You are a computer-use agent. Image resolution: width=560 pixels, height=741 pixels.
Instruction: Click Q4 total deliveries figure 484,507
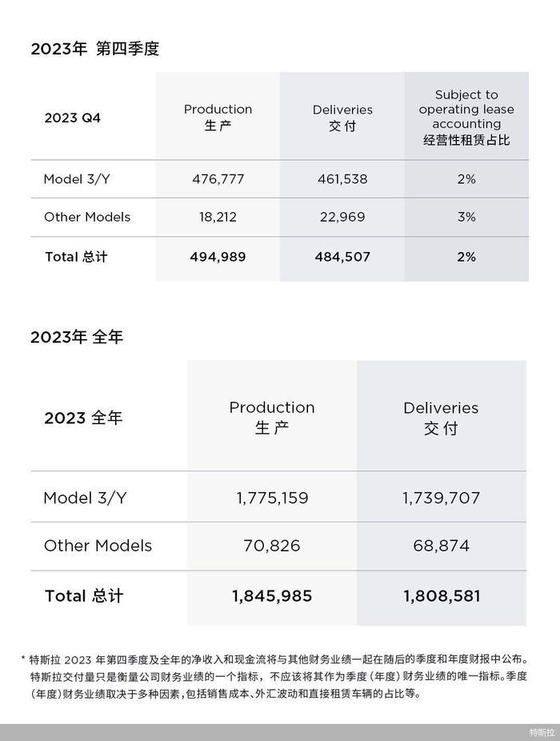(x=342, y=257)
